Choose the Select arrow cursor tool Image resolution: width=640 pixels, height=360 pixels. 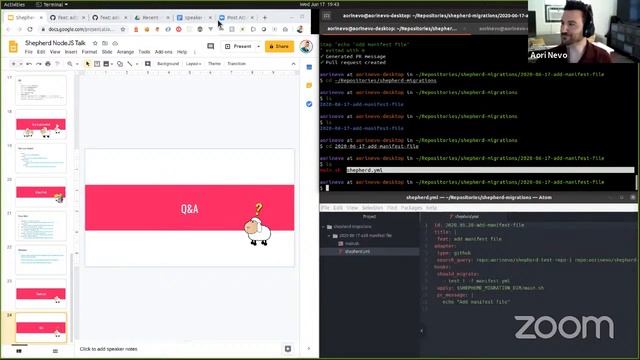[87, 64]
